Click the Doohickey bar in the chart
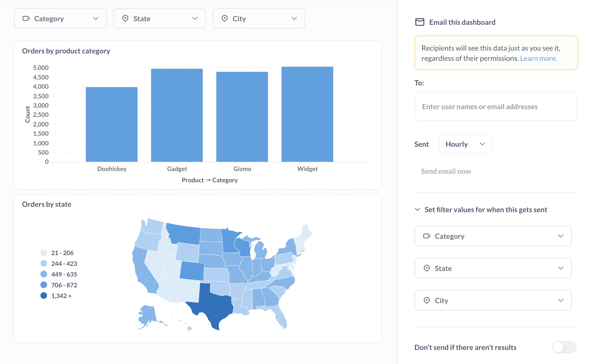593x364 pixels. (112, 124)
